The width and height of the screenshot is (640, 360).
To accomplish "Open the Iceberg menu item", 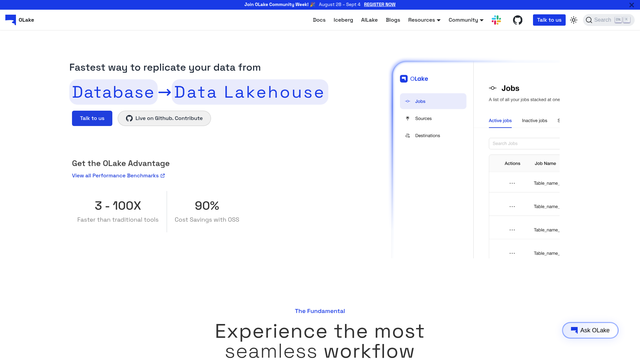I will tap(343, 20).
